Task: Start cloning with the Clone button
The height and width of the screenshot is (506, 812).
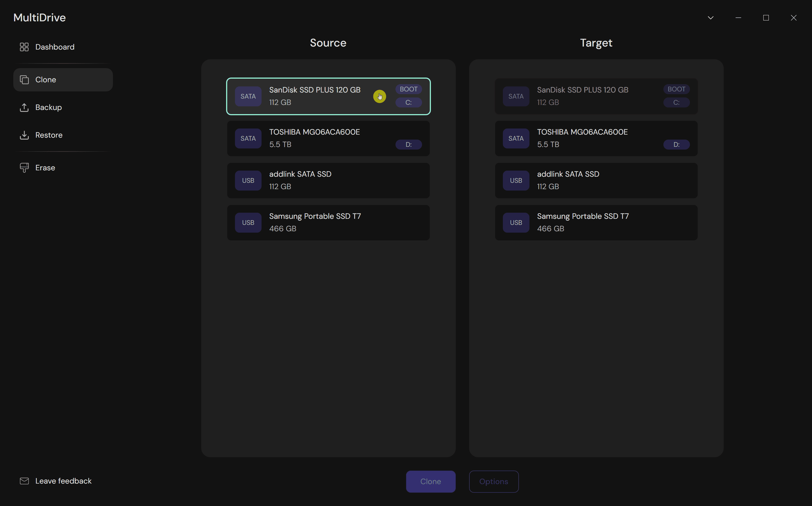Action: tap(430, 482)
